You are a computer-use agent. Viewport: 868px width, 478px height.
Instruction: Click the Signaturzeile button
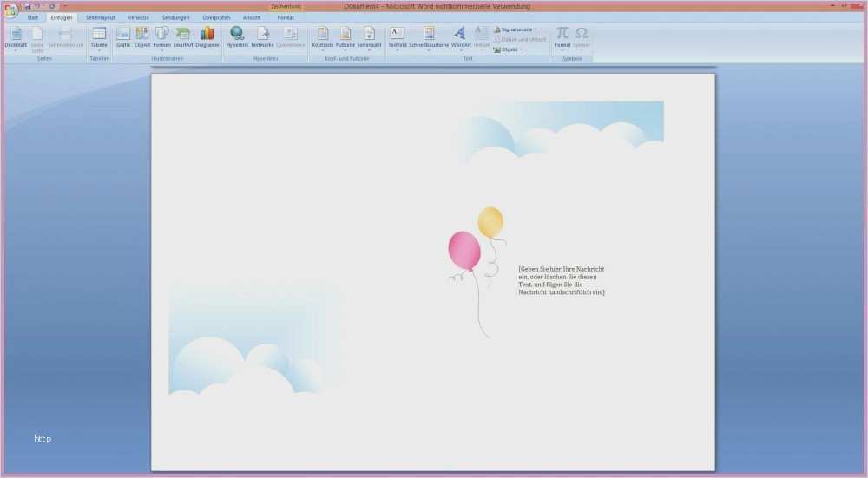[x=516, y=29]
